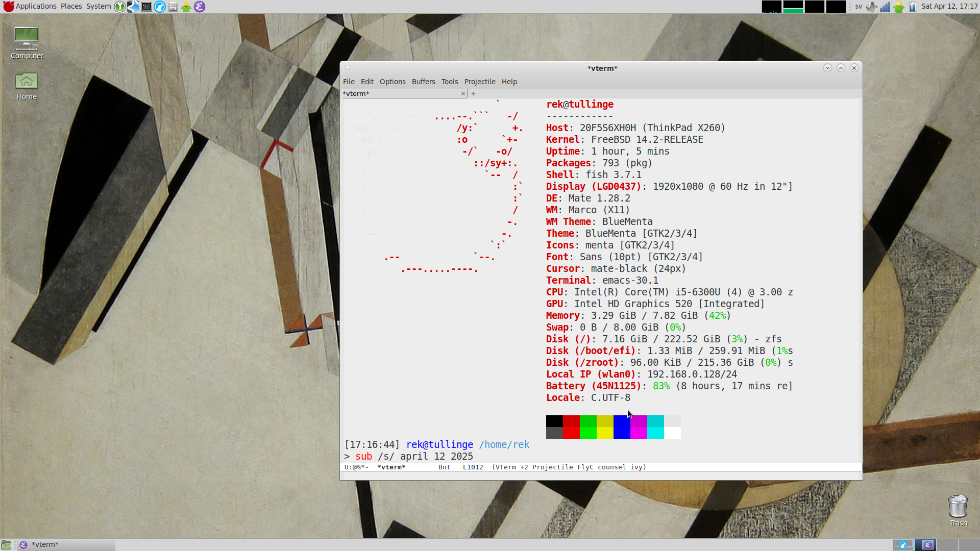980x551 pixels.
Task: Click the battery status tray icon
Action: tap(912, 7)
